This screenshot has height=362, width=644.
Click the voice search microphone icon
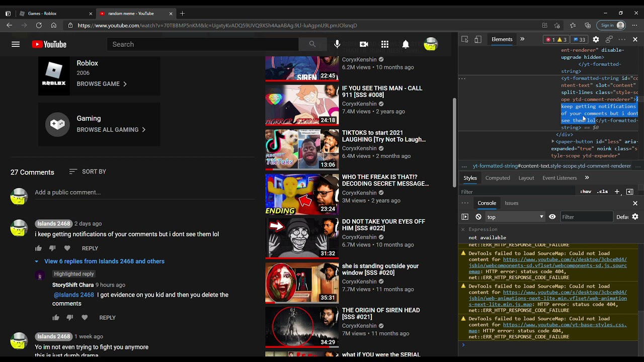(337, 44)
